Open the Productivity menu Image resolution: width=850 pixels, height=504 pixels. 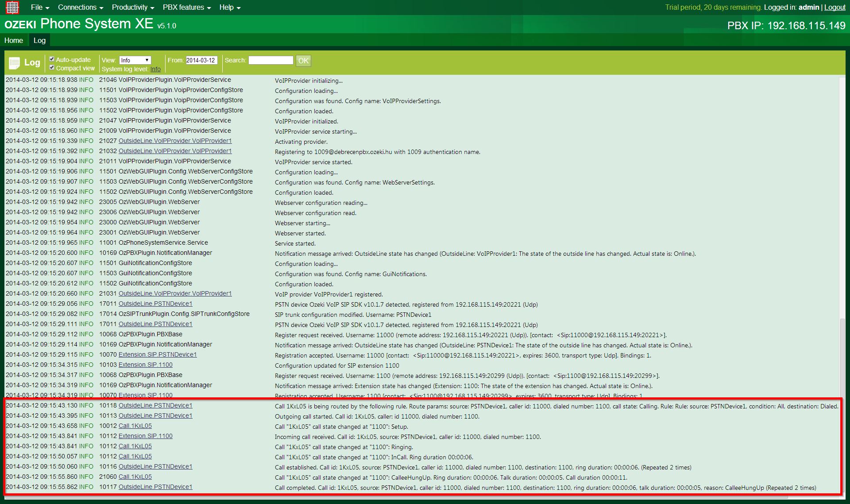tap(130, 7)
